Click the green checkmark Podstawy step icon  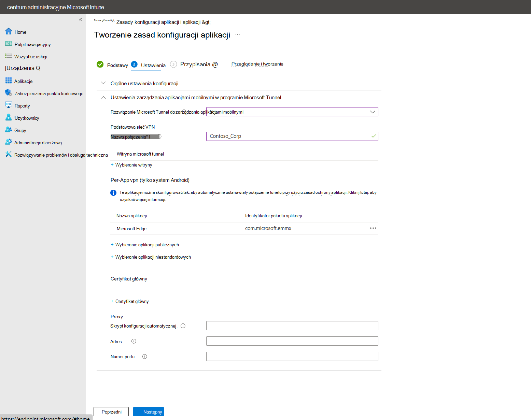point(100,64)
